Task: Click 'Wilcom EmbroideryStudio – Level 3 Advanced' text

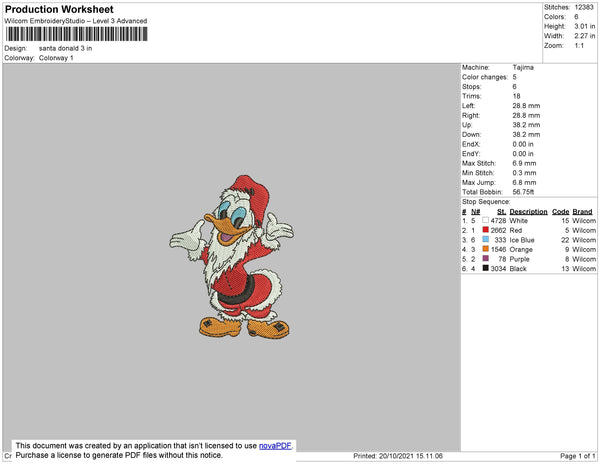Action: 76,21
